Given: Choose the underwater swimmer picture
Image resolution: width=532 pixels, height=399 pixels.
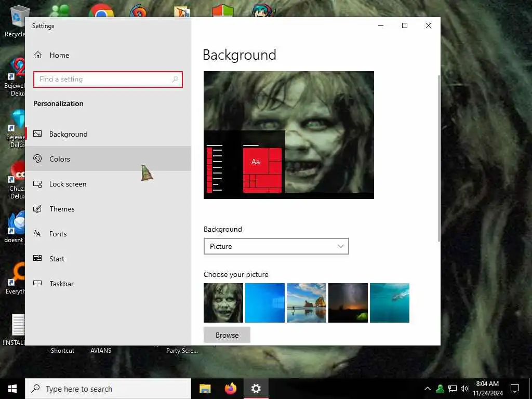Looking at the screenshot, I should (390, 303).
